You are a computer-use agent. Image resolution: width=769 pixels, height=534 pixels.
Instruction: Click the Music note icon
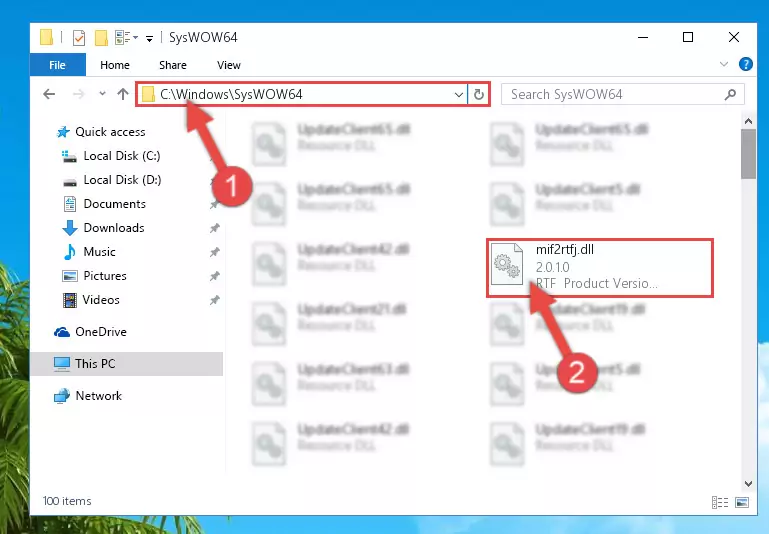click(70, 252)
